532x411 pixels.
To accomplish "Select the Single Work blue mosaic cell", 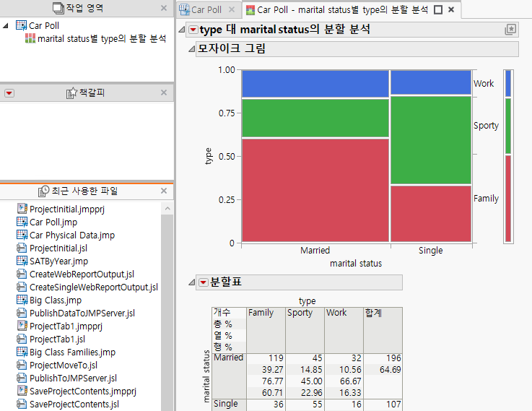I will tap(431, 82).
